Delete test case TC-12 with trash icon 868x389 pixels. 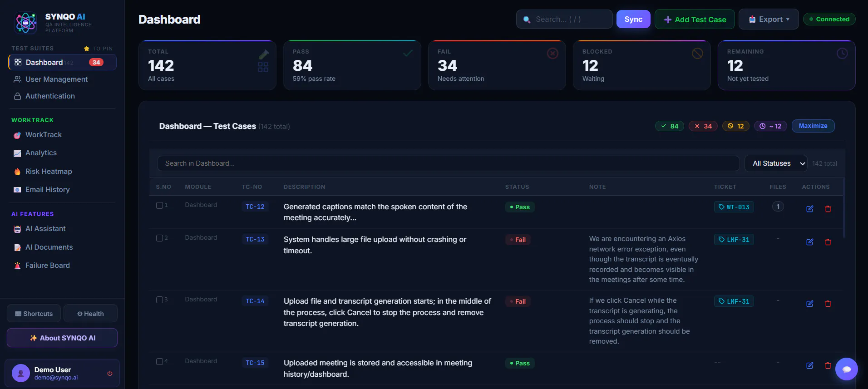[x=828, y=209]
